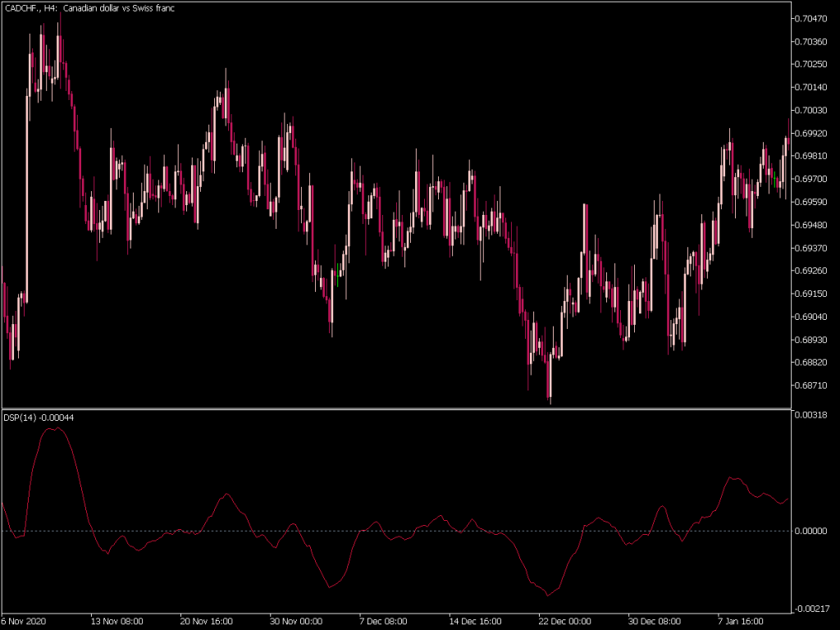Click the 13 Nov 08:00 date label

pyautogui.click(x=118, y=621)
